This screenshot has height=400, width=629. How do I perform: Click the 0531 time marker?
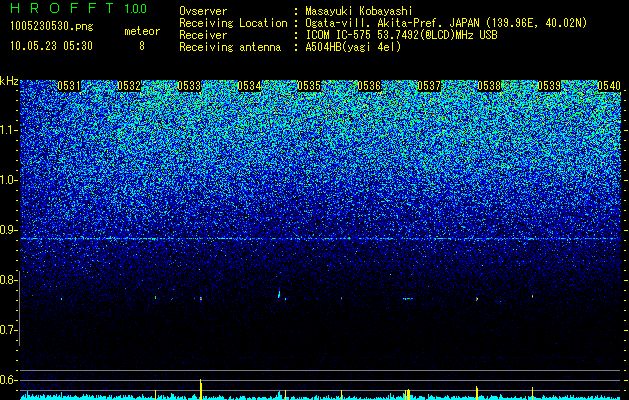69,86
